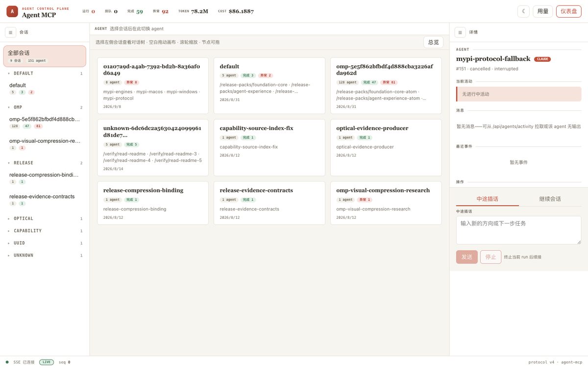This screenshot has height=368, width=588.
Task: Click protocol v4 · agent-mcp footer text
Action: coord(555,362)
